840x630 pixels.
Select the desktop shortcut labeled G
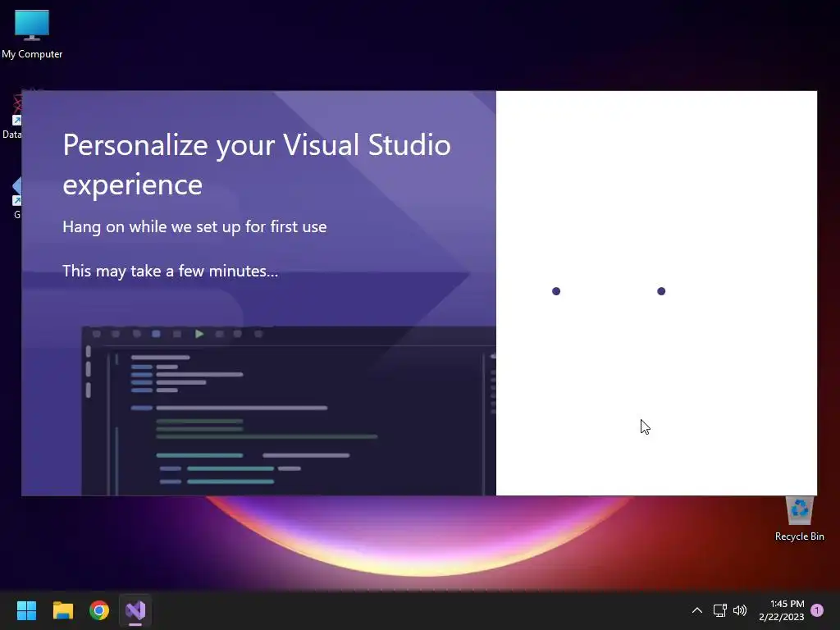pyautogui.click(x=16, y=199)
